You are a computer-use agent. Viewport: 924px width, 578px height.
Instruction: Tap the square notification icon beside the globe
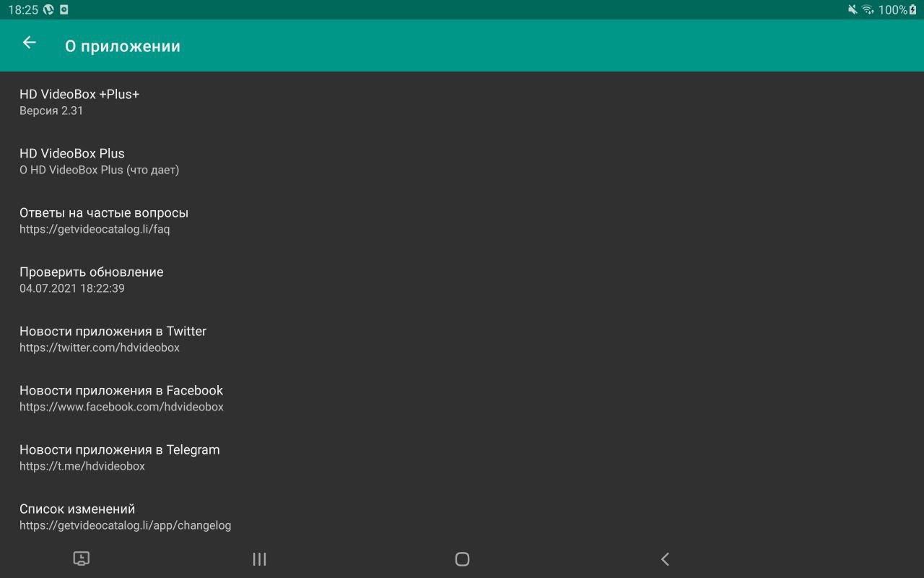coord(64,9)
